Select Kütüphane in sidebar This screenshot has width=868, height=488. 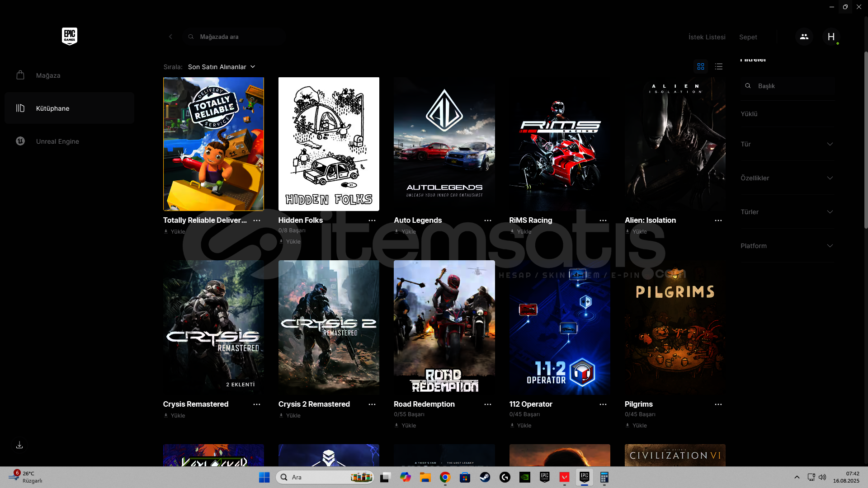tap(69, 108)
